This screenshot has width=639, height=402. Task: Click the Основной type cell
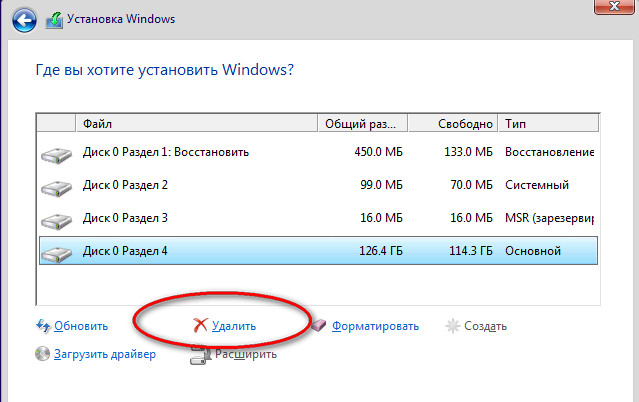point(533,251)
